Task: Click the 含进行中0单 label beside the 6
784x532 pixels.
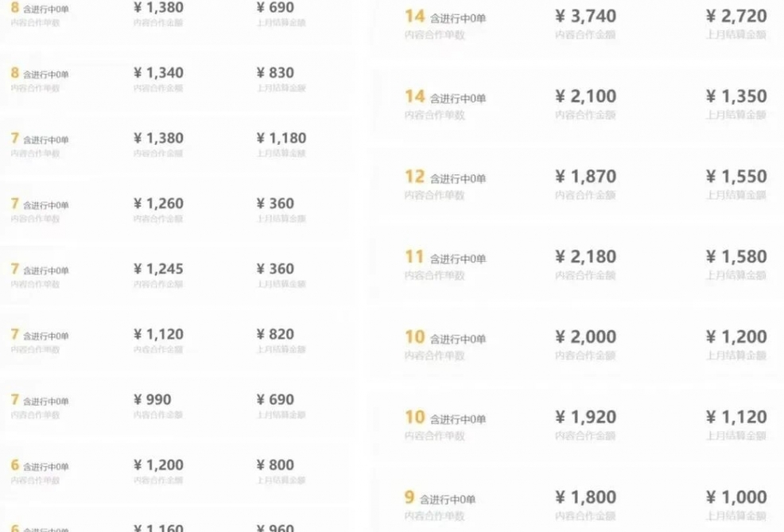Action: click(x=45, y=464)
